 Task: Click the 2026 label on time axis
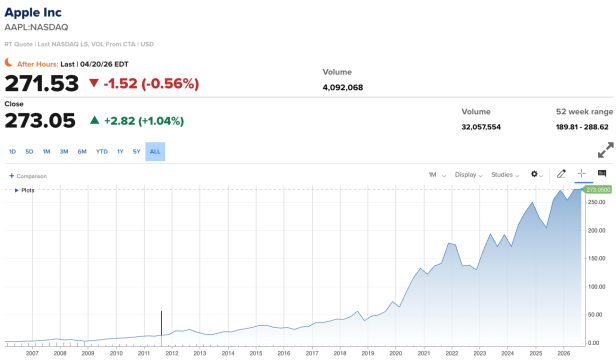click(x=563, y=353)
